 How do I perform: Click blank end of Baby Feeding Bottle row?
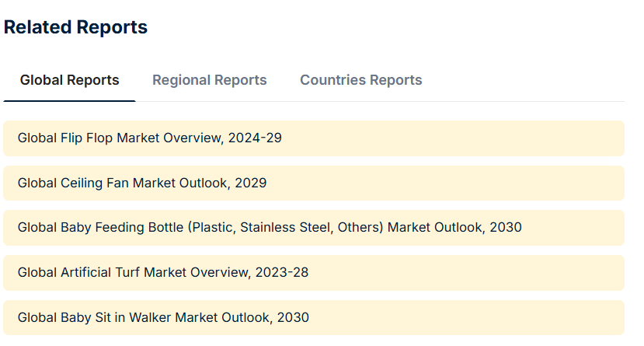pos(573,228)
